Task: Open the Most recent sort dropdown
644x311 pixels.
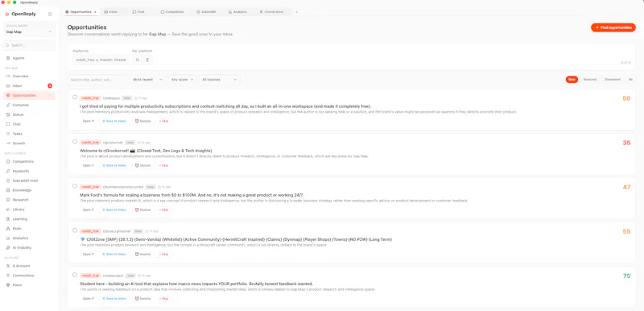Action: coord(148,80)
